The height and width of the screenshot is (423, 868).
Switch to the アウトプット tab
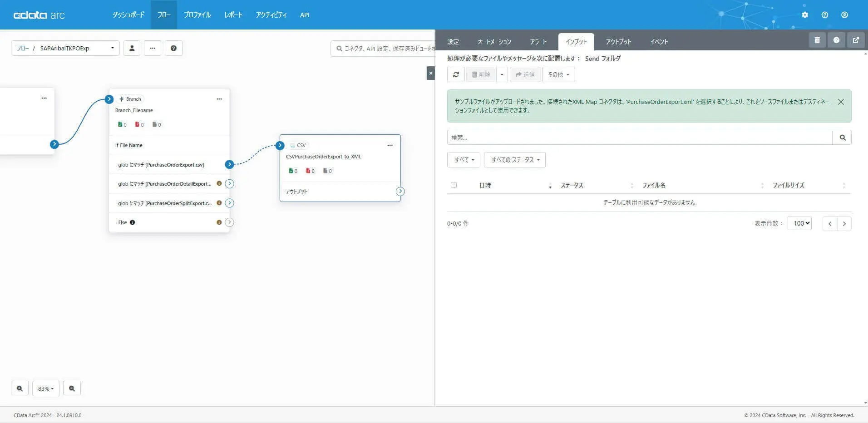pyautogui.click(x=618, y=42)
